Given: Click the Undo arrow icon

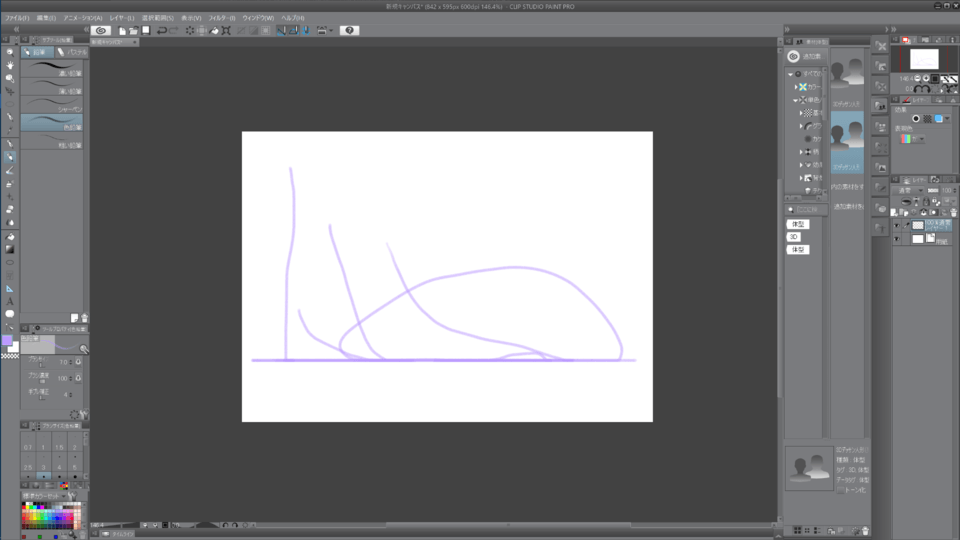Looking at the screenshot, I should (162, 31).
